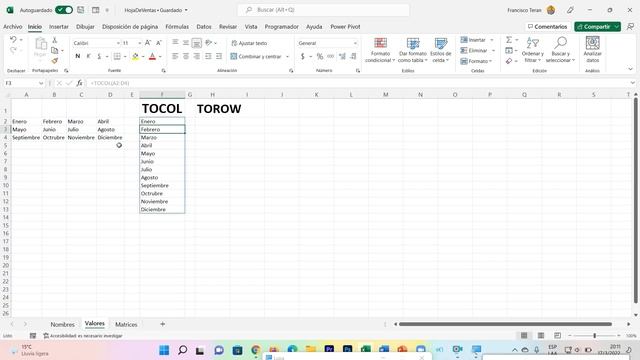Click the Undo arrow icon
The image size is (640, 360).
pos(13,40)
